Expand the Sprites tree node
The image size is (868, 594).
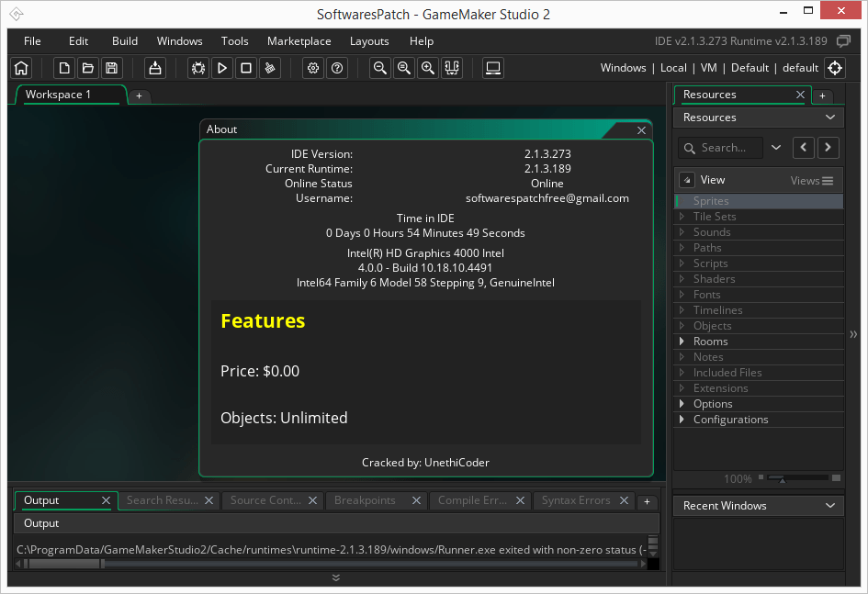coord(682,201)
